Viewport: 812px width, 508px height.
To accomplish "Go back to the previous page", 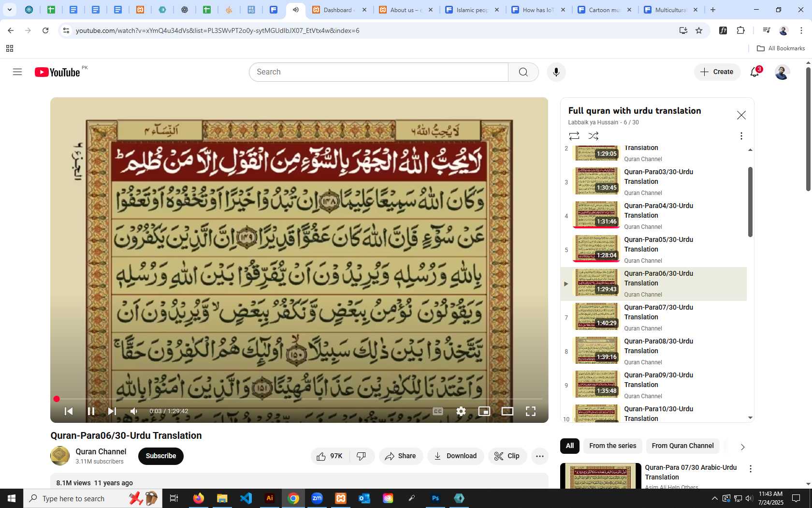I will 11,30.
